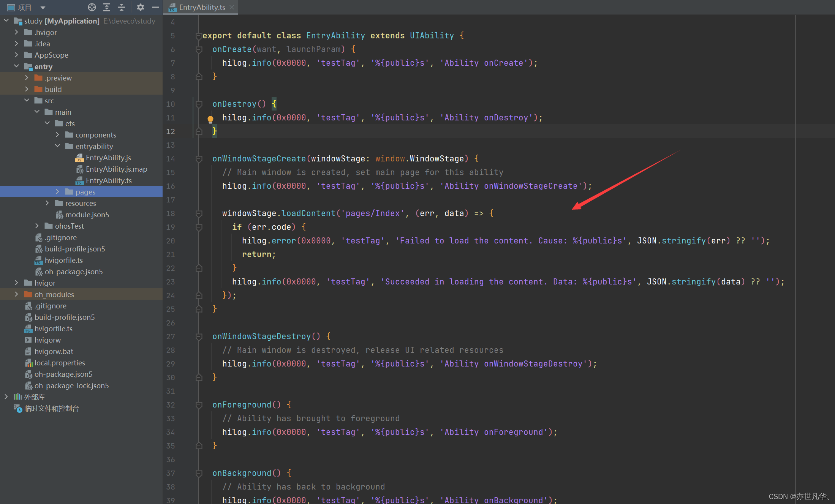Click the locate current file target icon
Image resolution: width=835 pixels, height=504 pixels.
(x=92, y=7)
